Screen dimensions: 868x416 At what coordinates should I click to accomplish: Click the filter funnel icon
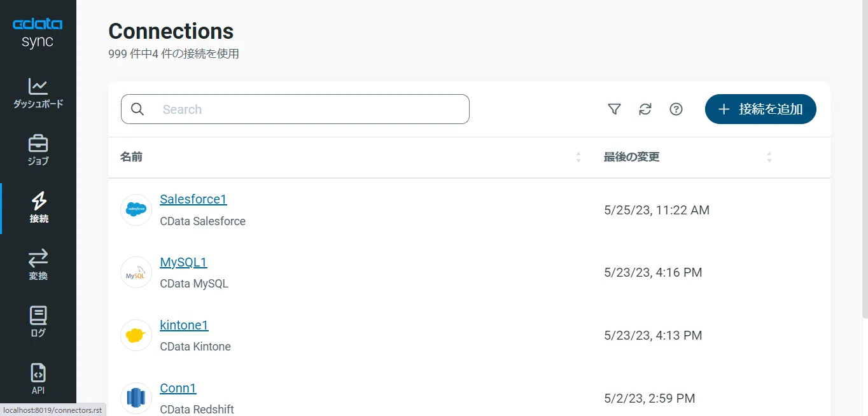pos(614,109)
